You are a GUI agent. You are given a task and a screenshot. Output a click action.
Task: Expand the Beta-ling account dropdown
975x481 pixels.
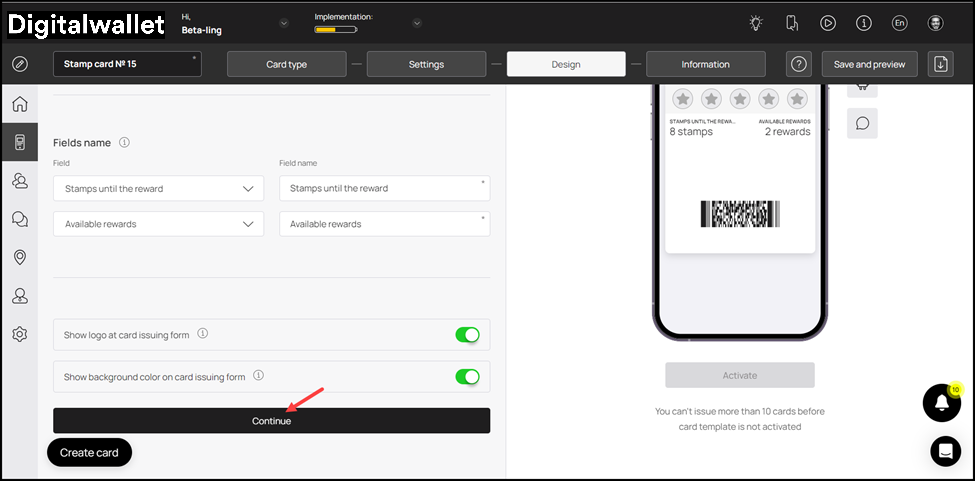[284, 24]
